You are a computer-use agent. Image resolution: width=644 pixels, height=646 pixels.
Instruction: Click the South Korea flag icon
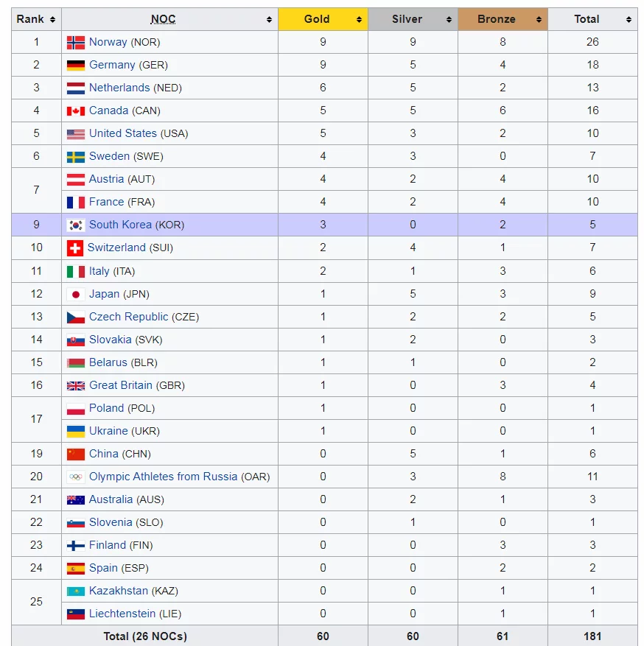(76, 225)
